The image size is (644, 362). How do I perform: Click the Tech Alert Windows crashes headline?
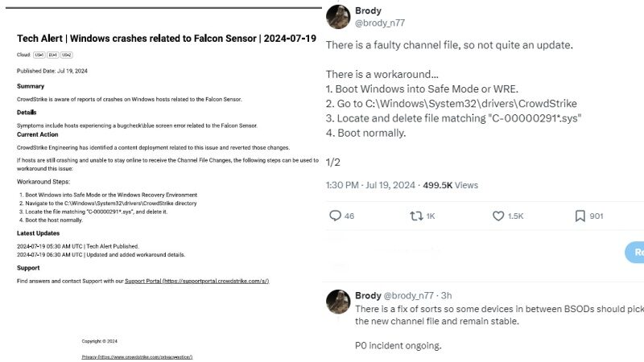[x=167, y=39]
